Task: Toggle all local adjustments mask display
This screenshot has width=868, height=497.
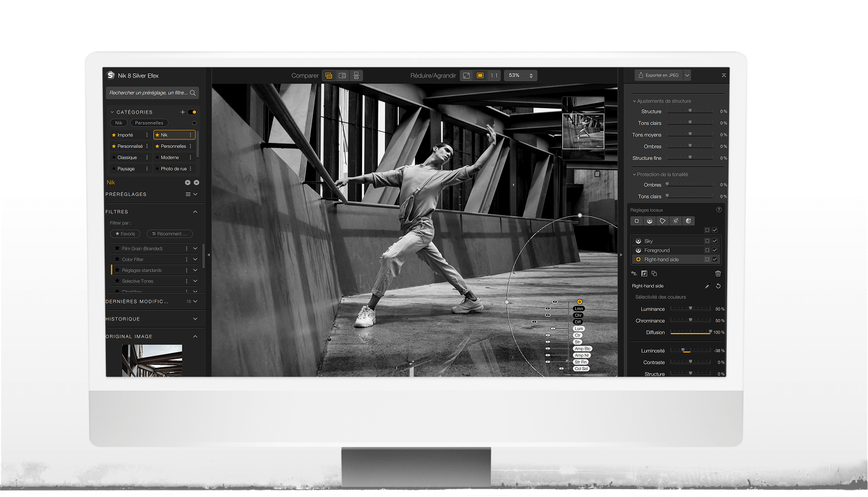Action: [x=707, y=230]
